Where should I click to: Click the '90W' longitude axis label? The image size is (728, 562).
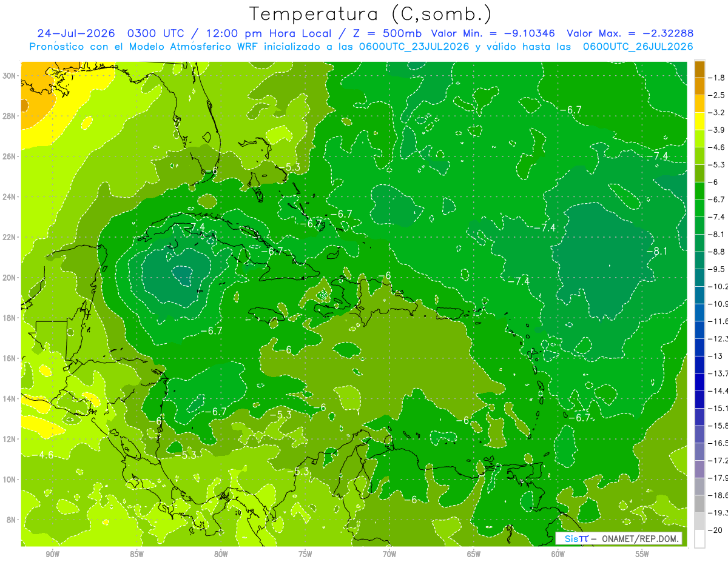tap(52, 554)
